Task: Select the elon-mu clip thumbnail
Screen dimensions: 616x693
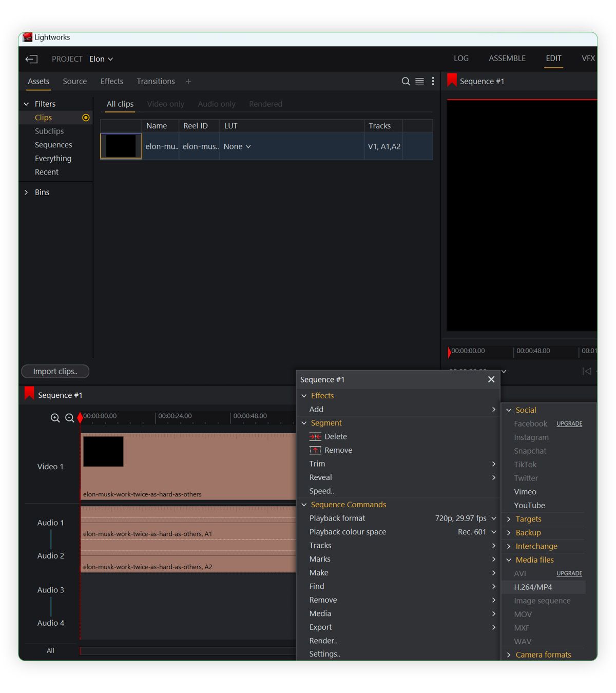Action: [x=121, y=146]
